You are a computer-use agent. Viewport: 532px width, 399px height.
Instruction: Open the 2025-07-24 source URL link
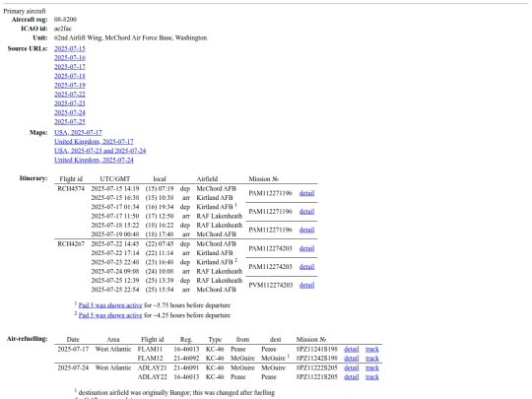70,112
